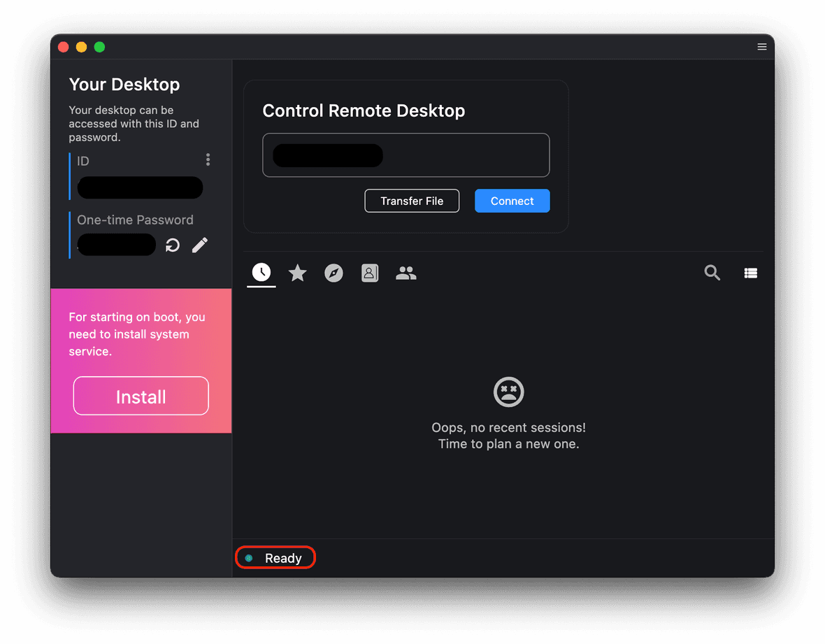
Task: Open the ID three-dot menu
Action: 208,159
